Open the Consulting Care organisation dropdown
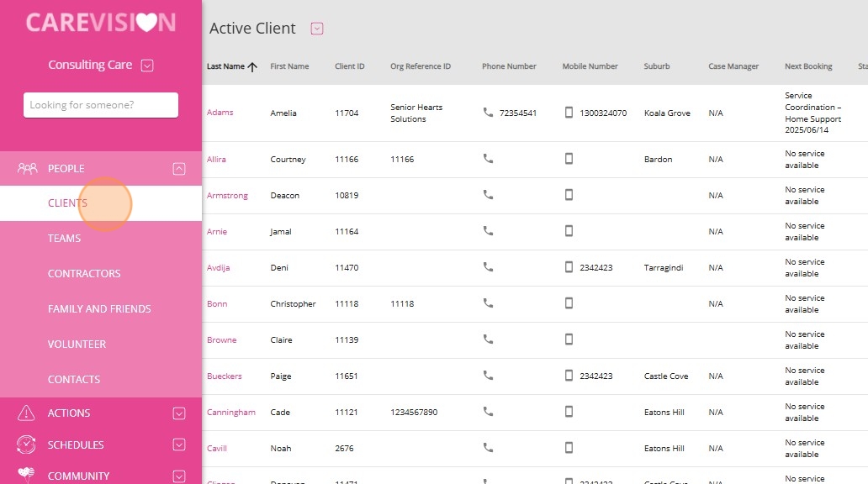Image resolution: width=868 pixels, height=484 pixels. (146, 66)
